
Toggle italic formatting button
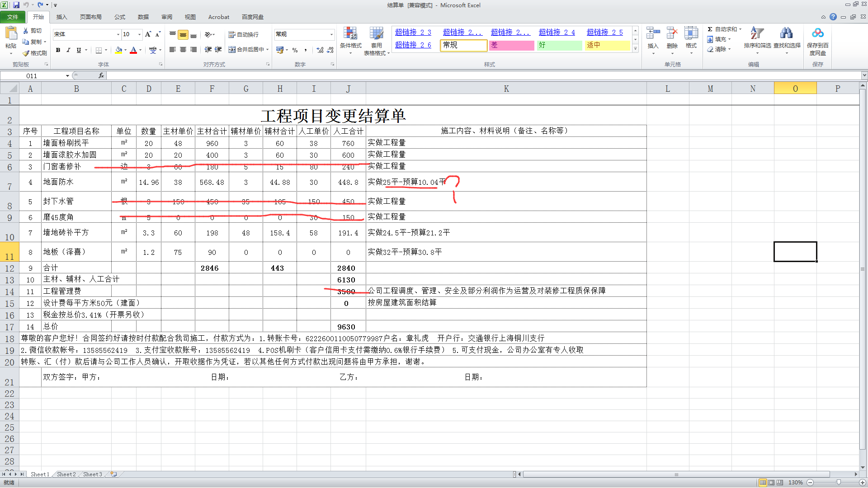[68, 50]
